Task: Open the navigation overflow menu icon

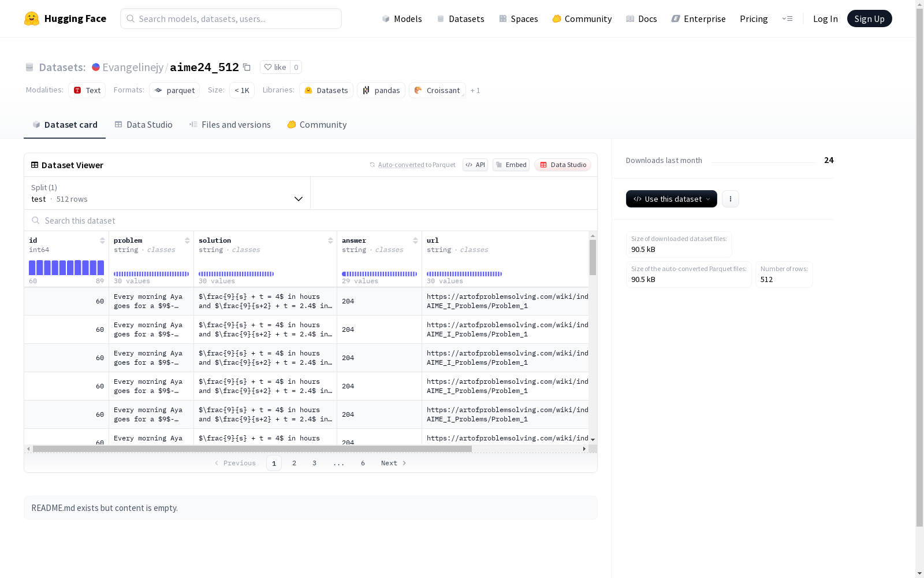Action: point(788,18)
